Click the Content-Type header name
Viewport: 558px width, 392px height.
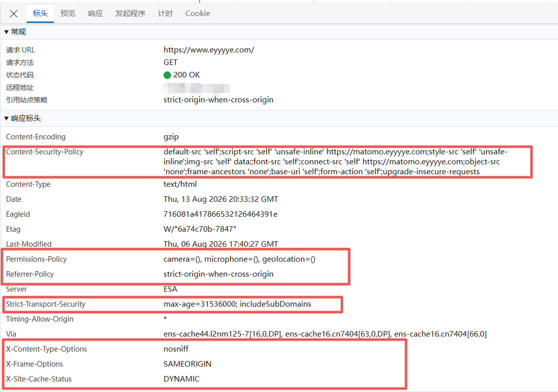point(28,184)
